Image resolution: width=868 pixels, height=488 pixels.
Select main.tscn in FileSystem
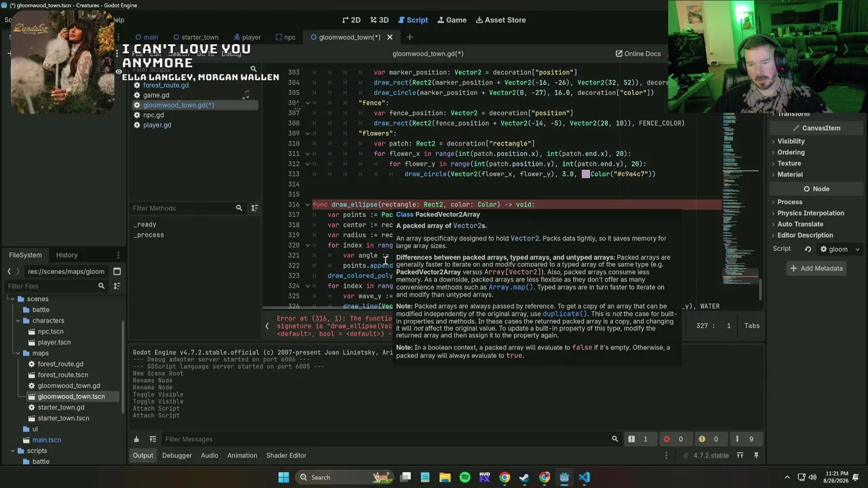pos(46,440)
